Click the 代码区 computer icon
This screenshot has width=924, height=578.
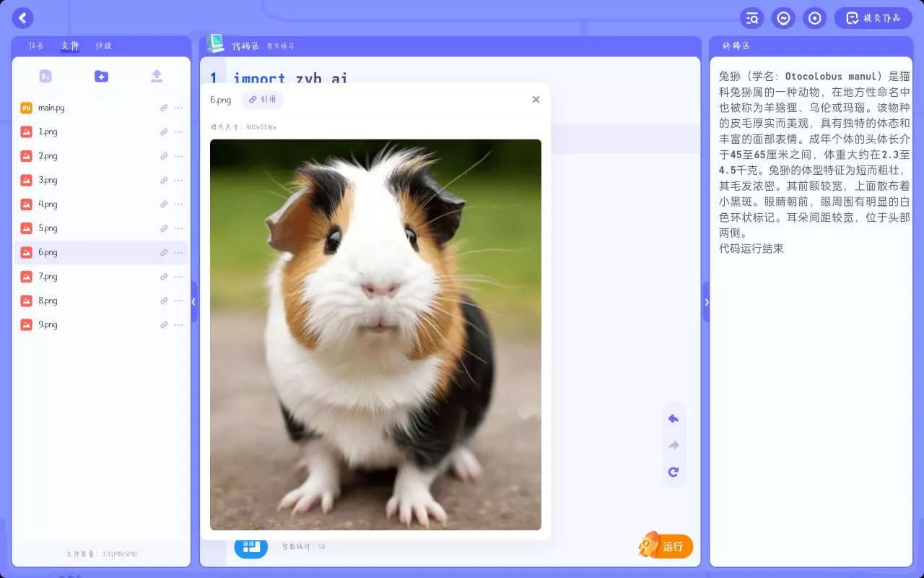pos(215,43)
